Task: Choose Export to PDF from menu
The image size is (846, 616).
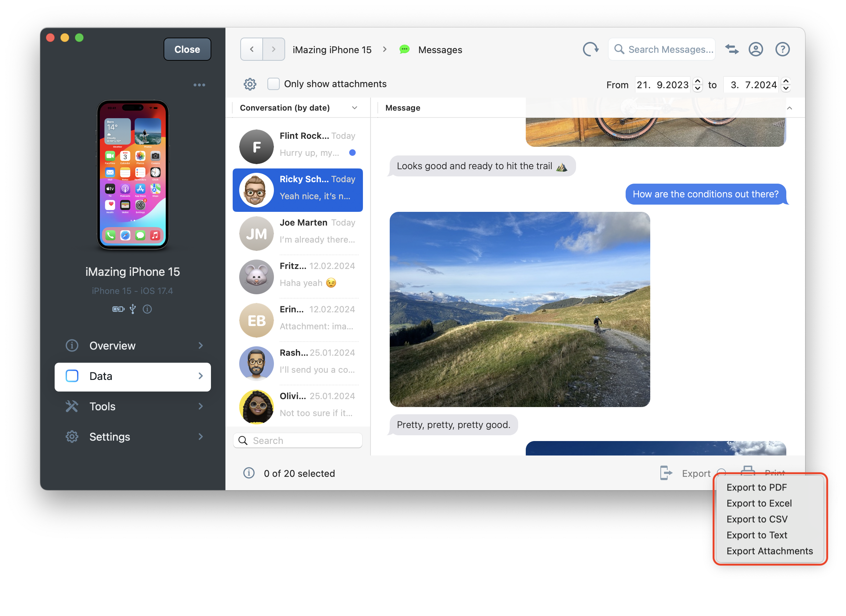Action: [756, 487]
